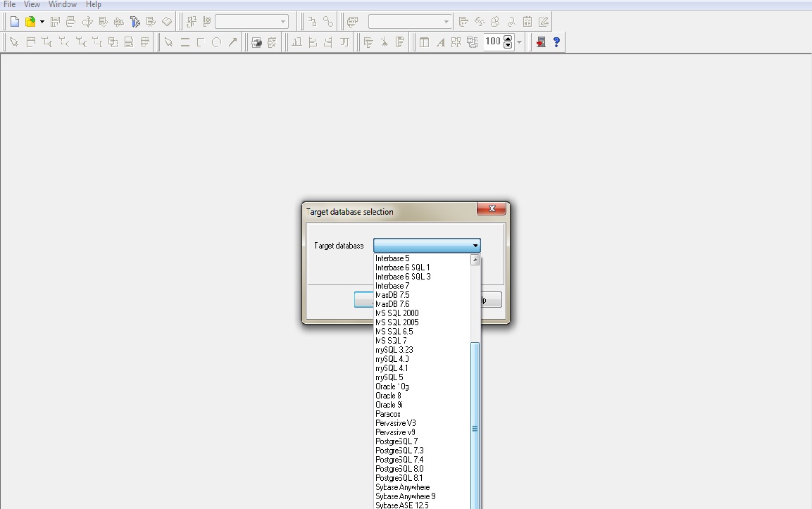Click the partly covered Help dialog button
The height and width of the screenshot is (509, 812).
491,300
